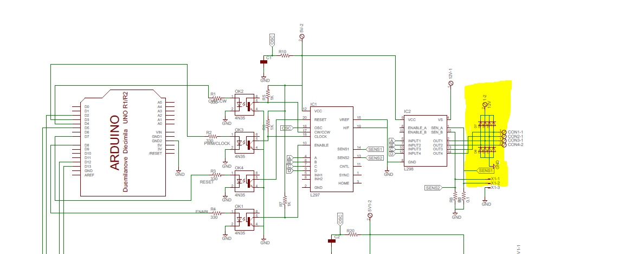This screenshot has height=254, width=644.
Task: Click the OSC net label above C2
Action: tap(340, 219)
